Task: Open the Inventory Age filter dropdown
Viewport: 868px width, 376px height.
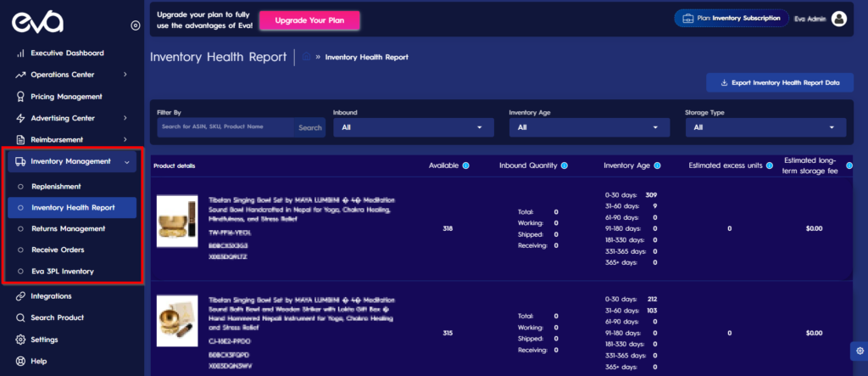Action: [590, 127]
